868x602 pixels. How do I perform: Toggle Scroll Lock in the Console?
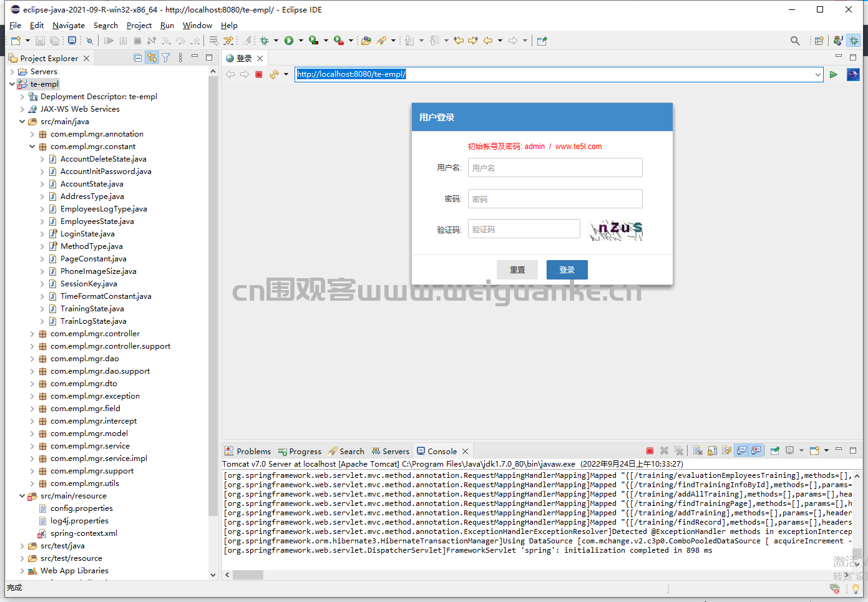pos(712,450)
